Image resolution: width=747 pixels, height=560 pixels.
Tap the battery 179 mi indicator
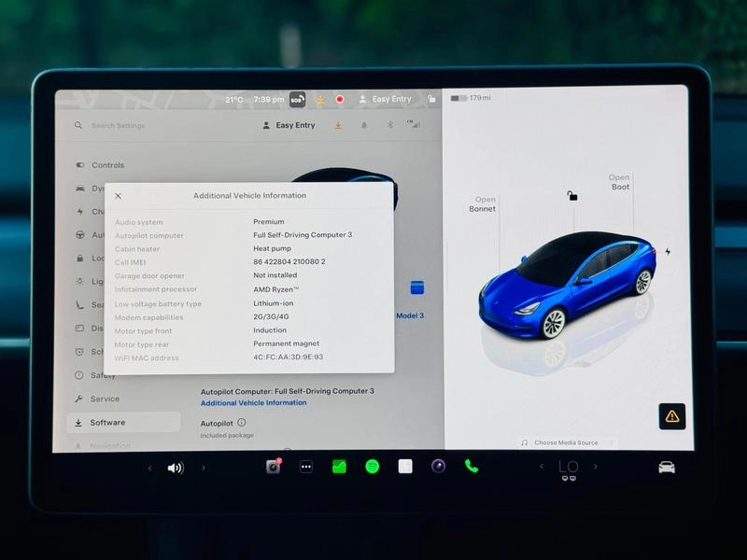(471, 98)
